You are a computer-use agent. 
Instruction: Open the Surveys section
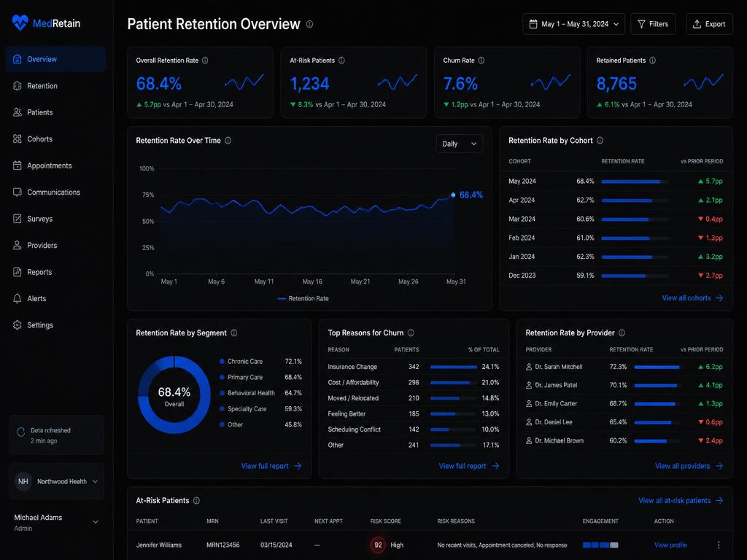pos(55,219)
